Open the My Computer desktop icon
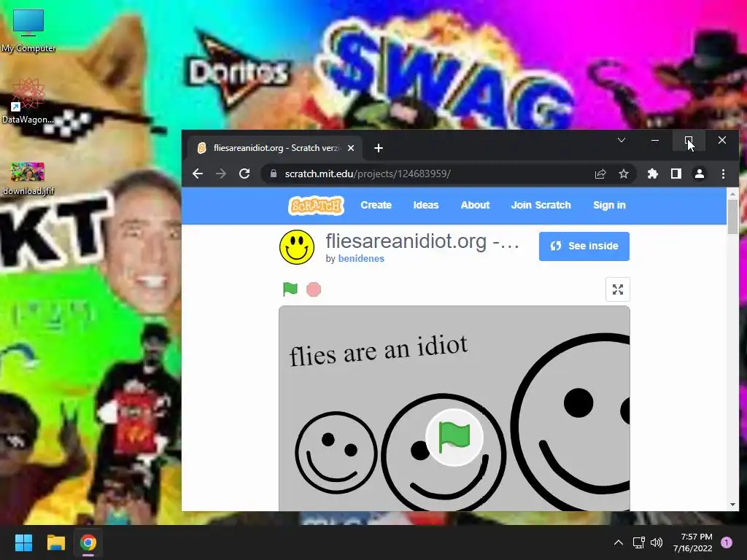Image resolution: width=747 pixels, height=560 pixels. [28, 31]
